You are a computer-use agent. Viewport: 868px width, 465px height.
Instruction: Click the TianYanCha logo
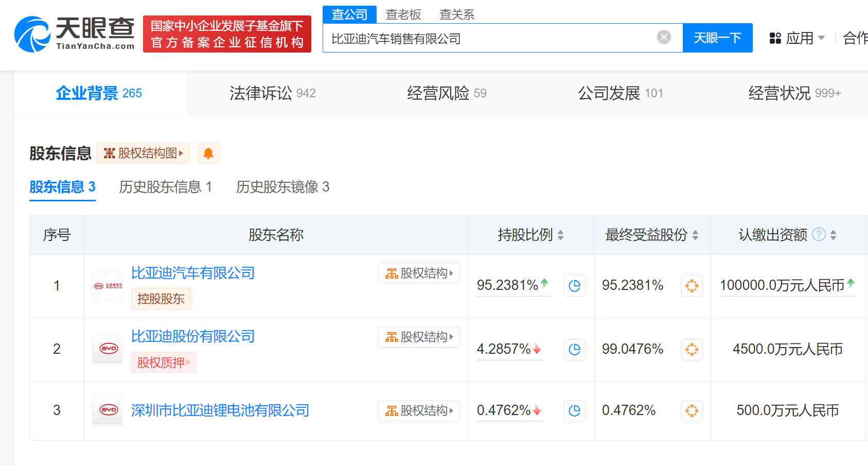[x=75, y=34]
